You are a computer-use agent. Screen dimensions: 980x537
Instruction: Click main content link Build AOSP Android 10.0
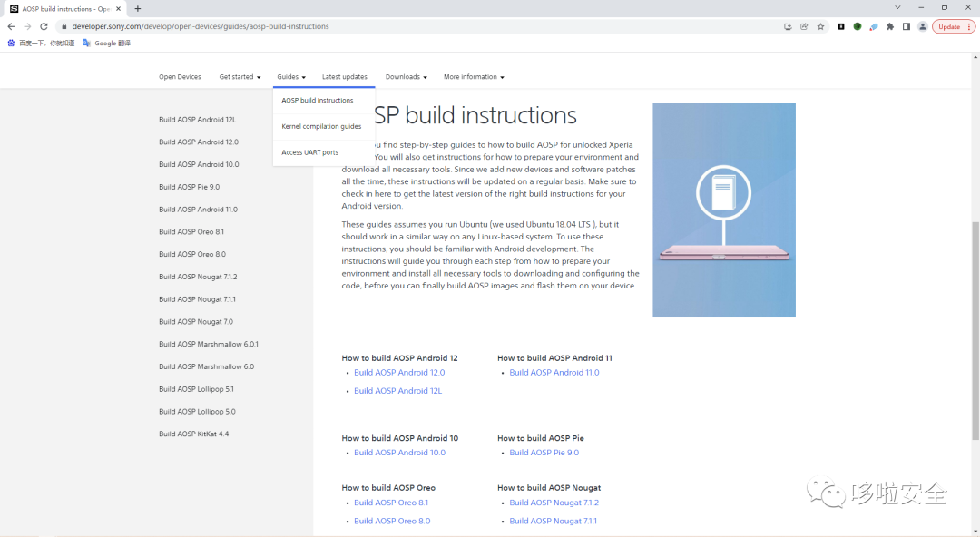400,453
